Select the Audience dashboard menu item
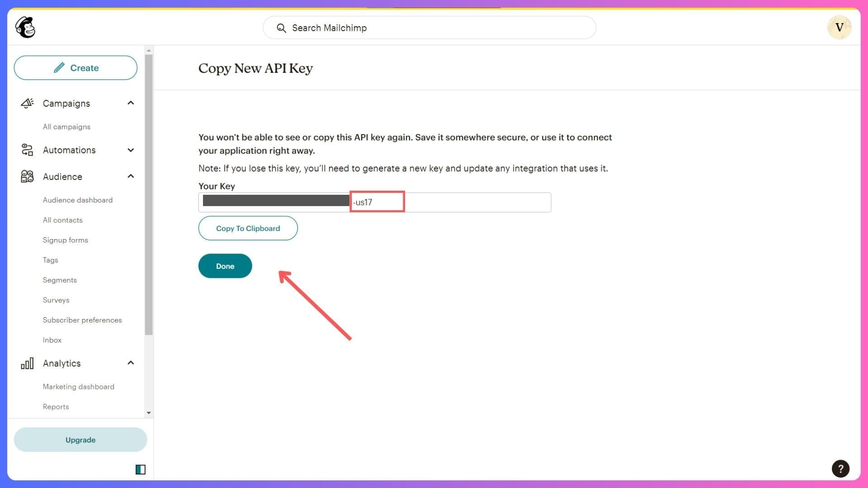This screenshot has width=868, height=488. pyautogui.click(x=77, y=200)
